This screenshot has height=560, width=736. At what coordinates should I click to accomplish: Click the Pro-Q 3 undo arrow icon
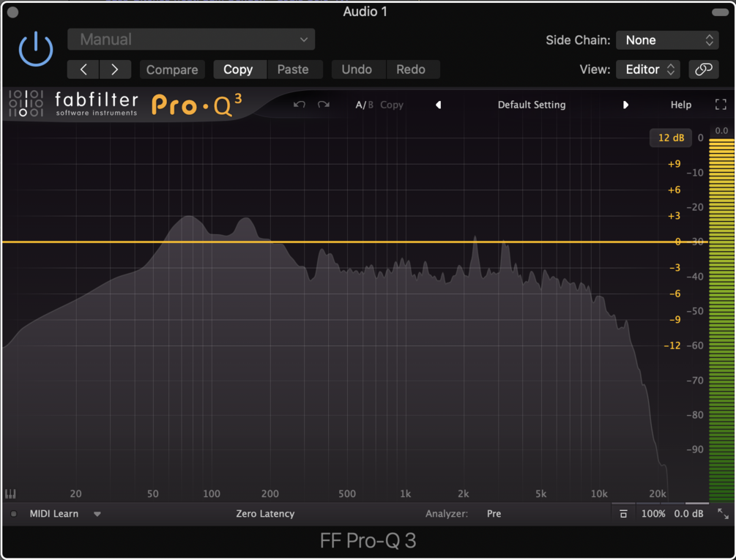(299, 105)
